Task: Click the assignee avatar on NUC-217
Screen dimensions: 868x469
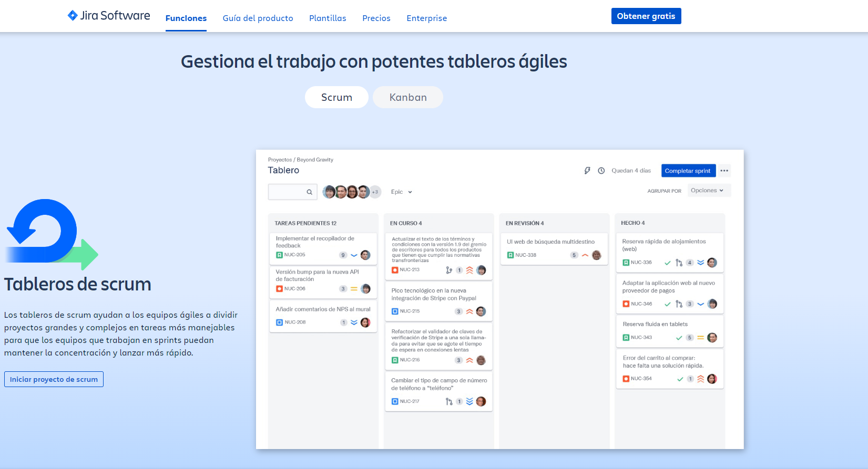Action: (x=481, y=402)
